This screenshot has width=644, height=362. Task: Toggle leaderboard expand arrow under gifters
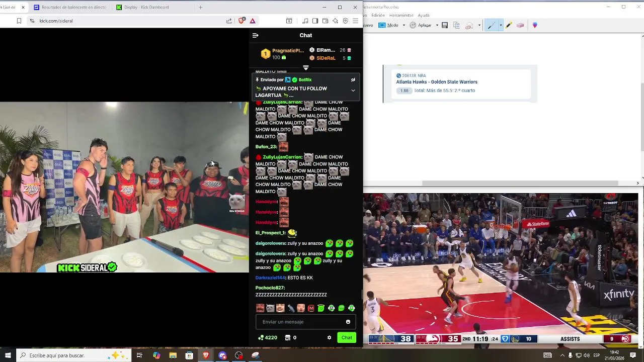(x=305, y=67)
